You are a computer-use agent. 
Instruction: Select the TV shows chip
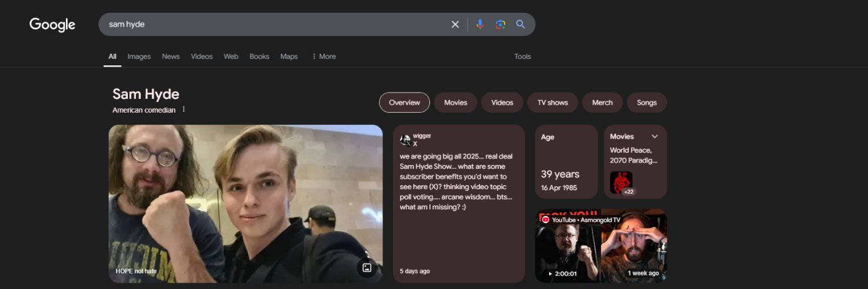pyautogui.click(x=553, y=102)
